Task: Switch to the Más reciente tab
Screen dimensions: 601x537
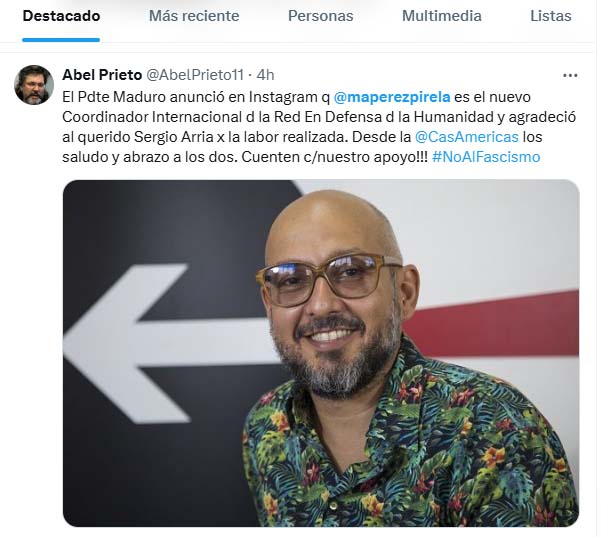Action: [194, 16]
